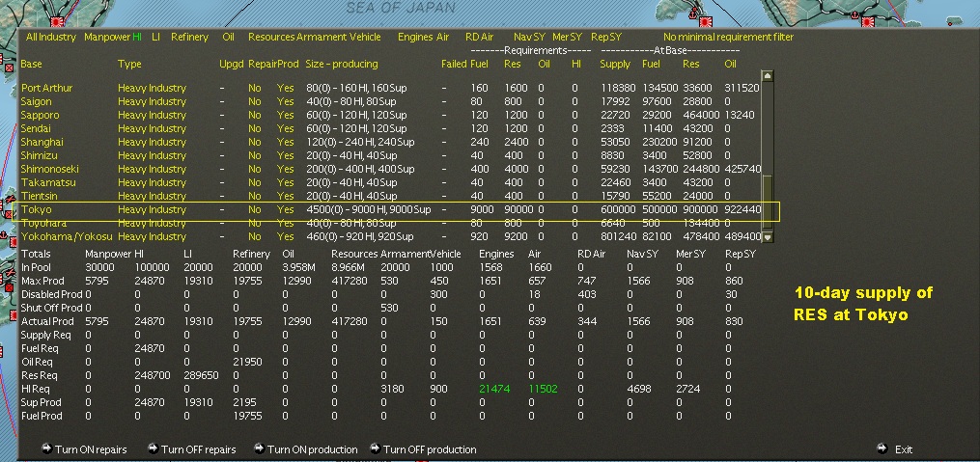Click Turn ON production
The width and height of the screenshot is (980, 462).
point(312,449)
